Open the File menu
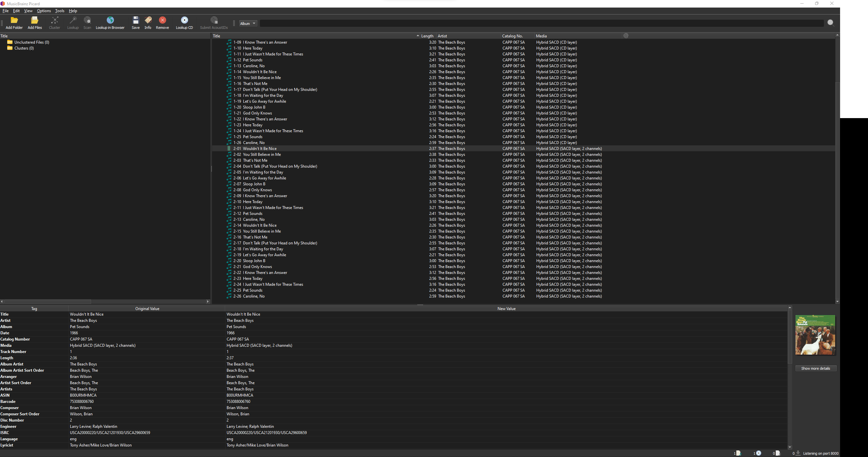This screenshot has width=868, height=457. (x=6, y=11)
